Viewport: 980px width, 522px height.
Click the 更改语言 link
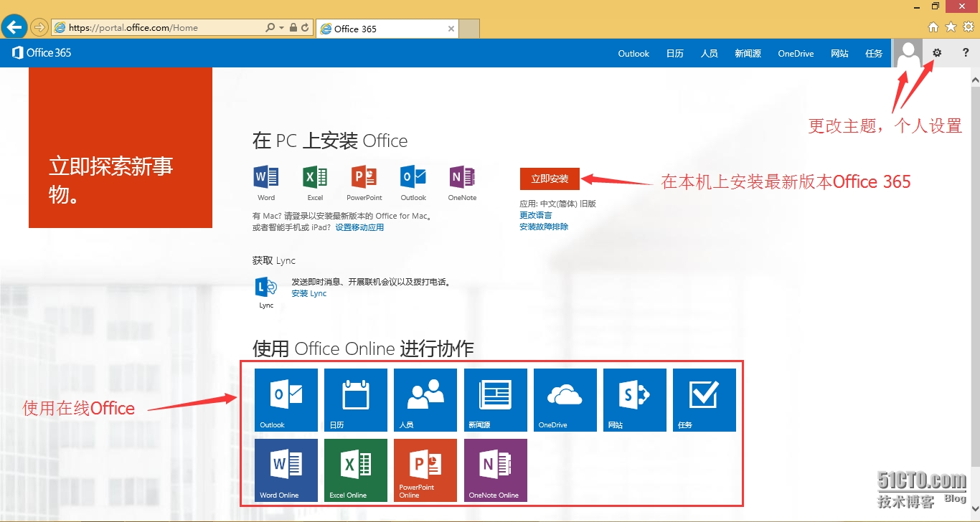click(536, 215)
